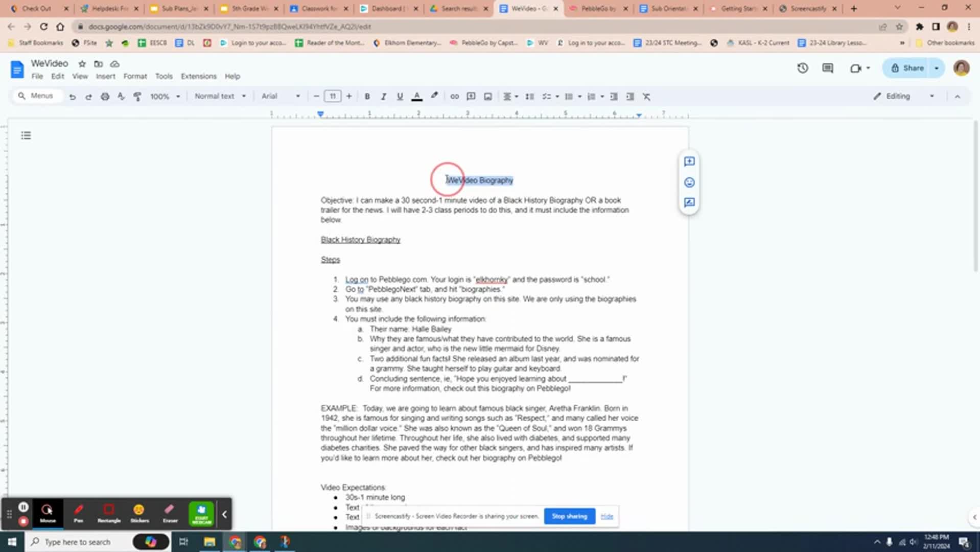
Task: Click the add comment toolbar icon
Action: pyautogui.click(x=471, y=97)
